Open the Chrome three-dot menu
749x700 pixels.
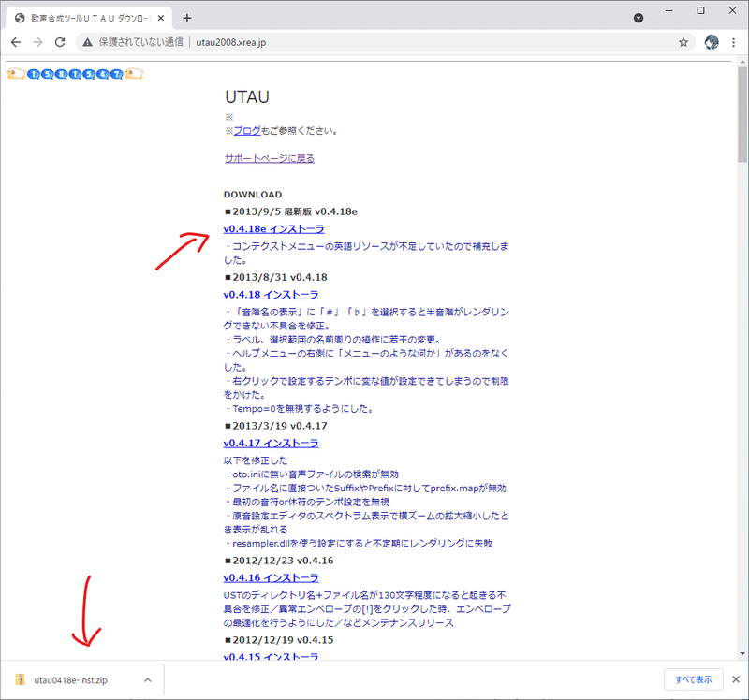[734, 42]
